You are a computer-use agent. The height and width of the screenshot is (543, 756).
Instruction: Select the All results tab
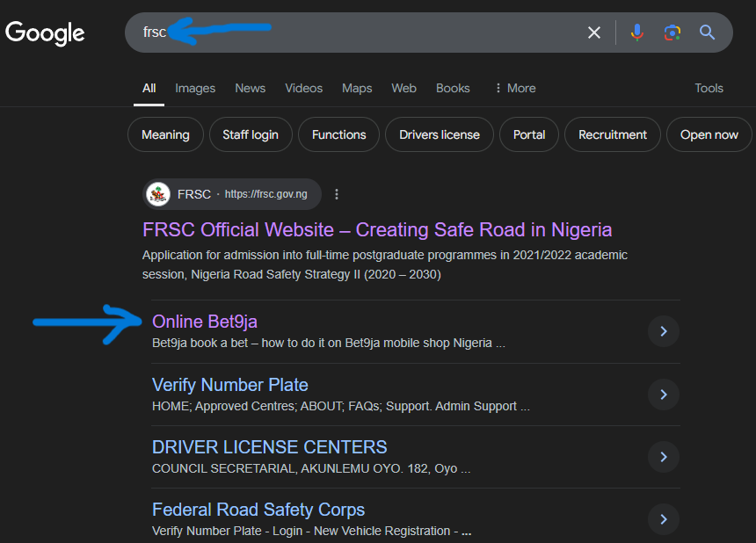click(149, 88)
